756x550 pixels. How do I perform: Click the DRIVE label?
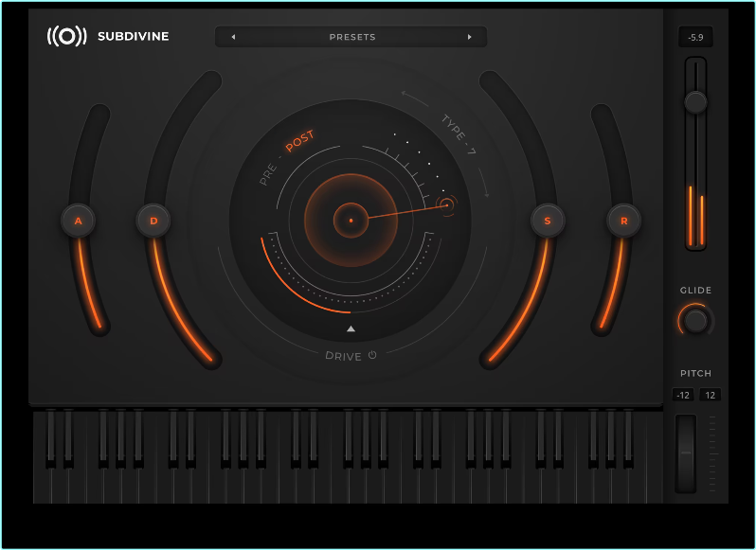343,356
